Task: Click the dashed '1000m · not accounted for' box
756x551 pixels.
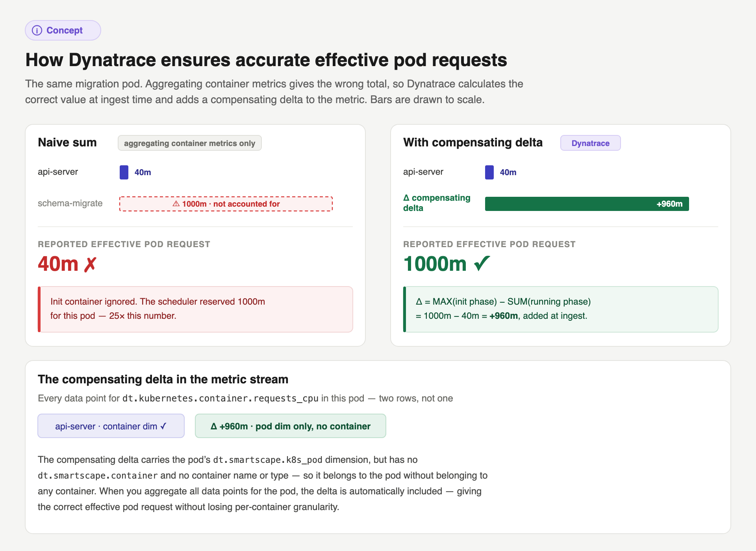Action: [x=226, y=204]
